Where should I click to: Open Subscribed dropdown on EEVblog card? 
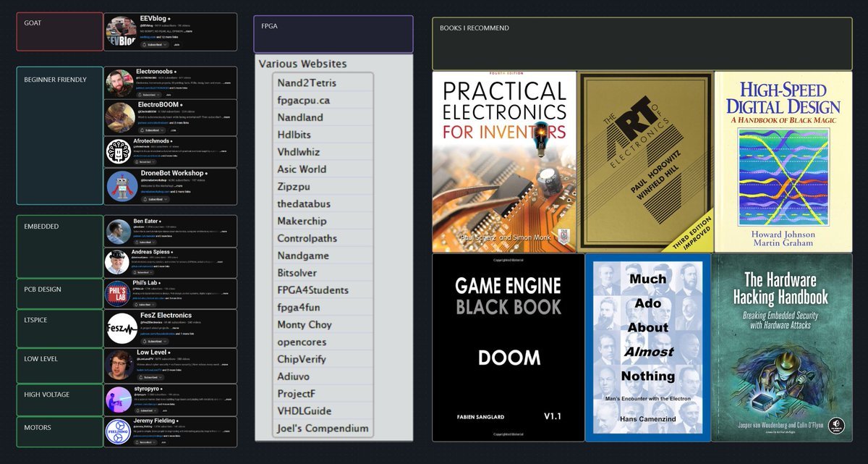click(x=154, y=44)
